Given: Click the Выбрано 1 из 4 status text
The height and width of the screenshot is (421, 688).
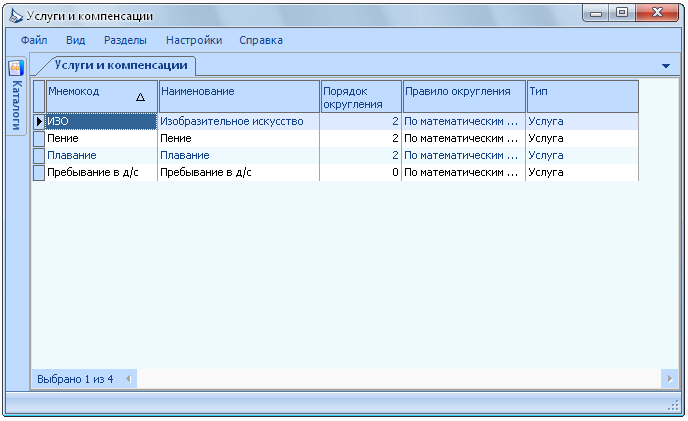Looking at the screenshot, I should click(75, 379).
